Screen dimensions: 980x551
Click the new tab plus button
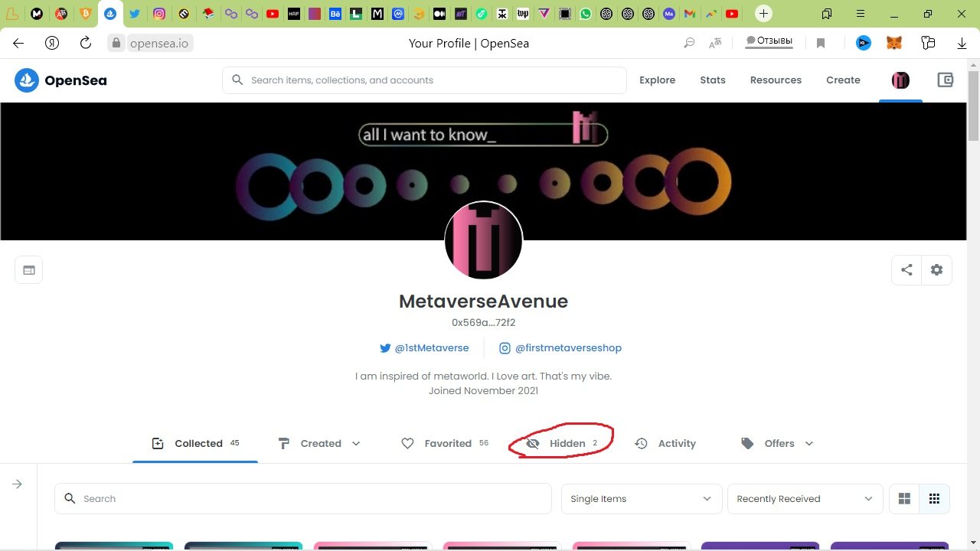pos(763,14)
